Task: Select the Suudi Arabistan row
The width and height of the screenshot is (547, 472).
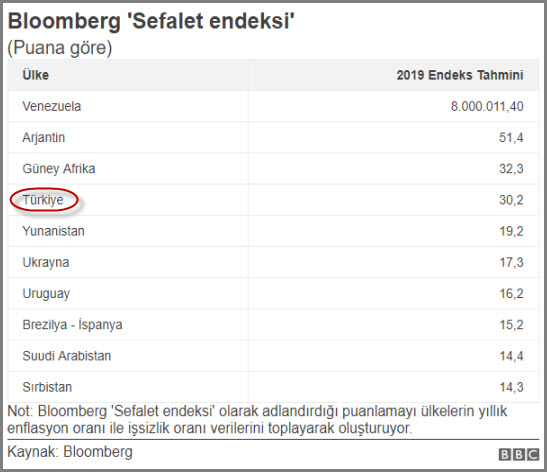Action: point(273,356)
